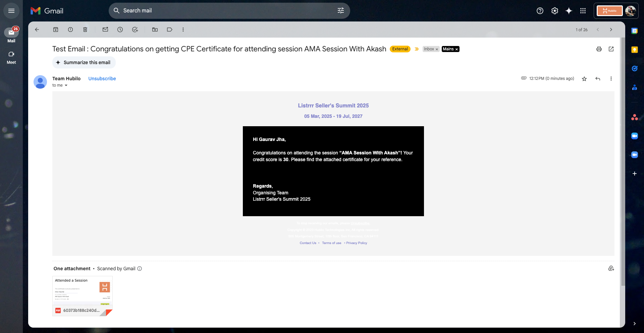Toggle the importance marker on the subject
644x333 pixels.
(x=417, y=49)
